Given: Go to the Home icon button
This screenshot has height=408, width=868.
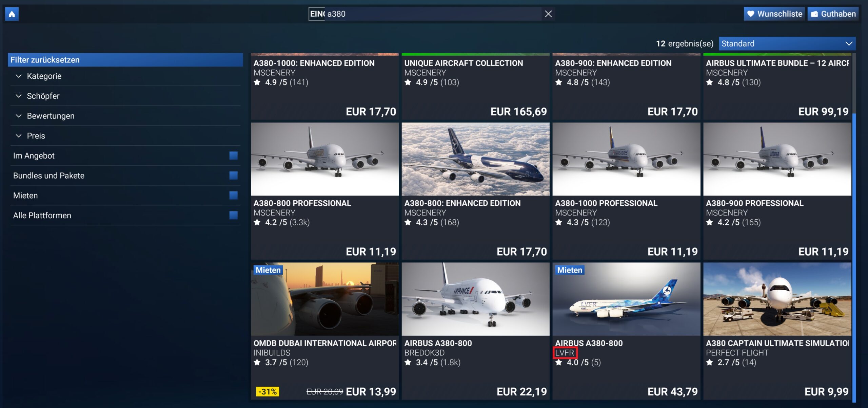Looking at the screenshot, I should pos(12,14).
